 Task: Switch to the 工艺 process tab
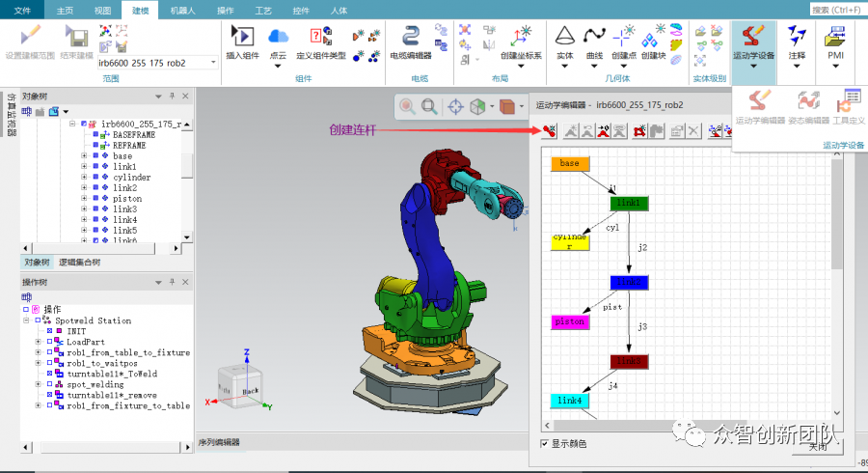(263, 10)
